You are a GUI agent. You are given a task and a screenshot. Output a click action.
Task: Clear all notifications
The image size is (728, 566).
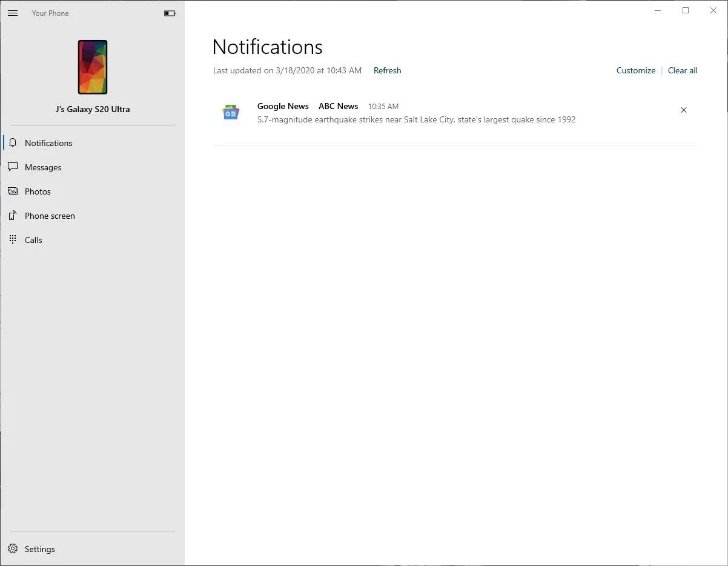pyautogui.click(x=683, y=70)
